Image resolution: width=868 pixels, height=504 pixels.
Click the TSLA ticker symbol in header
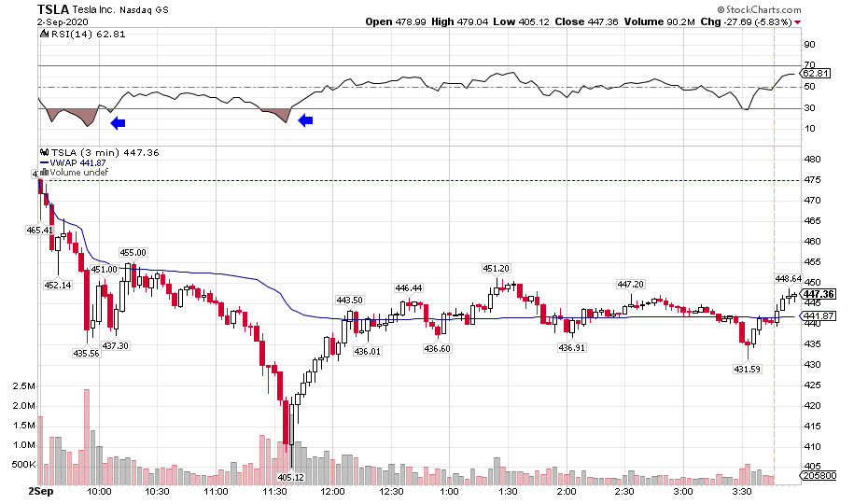53,9
